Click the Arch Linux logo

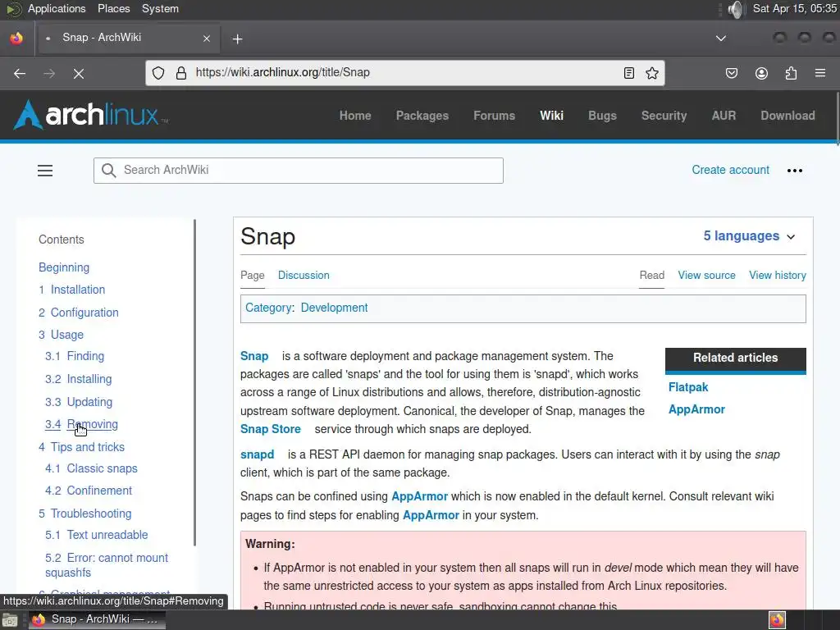coord(90,115)
